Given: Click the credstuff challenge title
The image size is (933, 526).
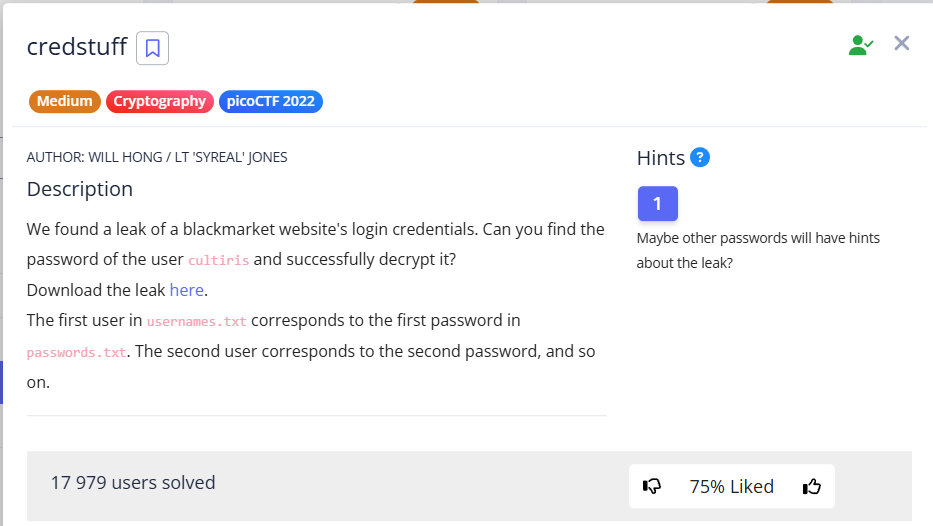Looking at the screenshot, I should point(77,47).
